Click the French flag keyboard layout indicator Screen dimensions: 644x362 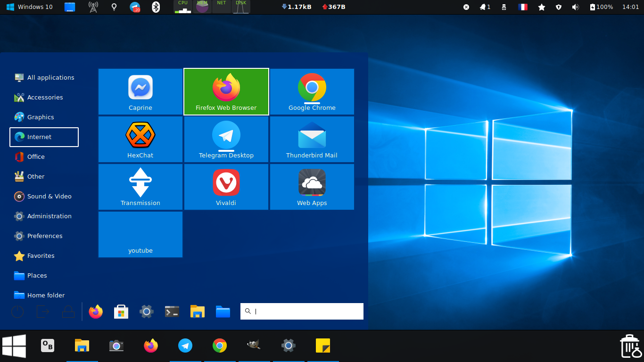pyautogui.click(x=523, y=7)
